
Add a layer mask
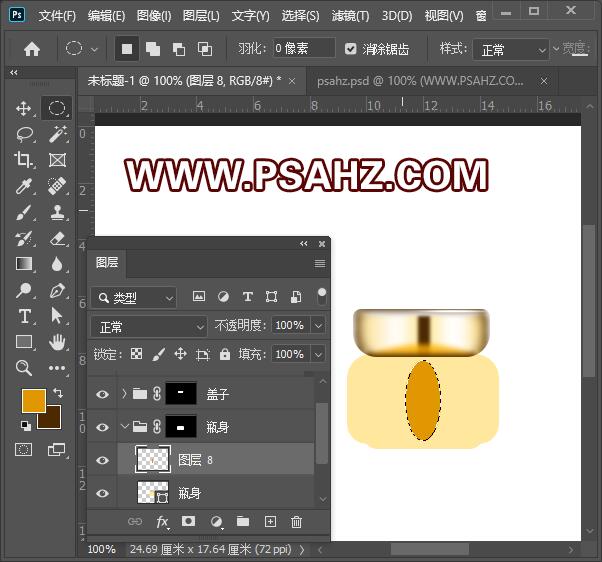(188, 521)
